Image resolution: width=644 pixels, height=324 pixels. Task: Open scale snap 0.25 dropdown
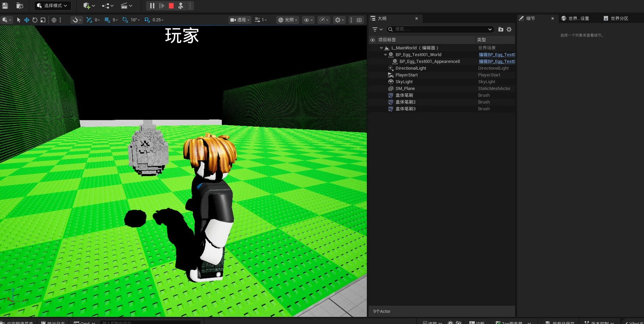pyautogui.click(x=158, y=20)
